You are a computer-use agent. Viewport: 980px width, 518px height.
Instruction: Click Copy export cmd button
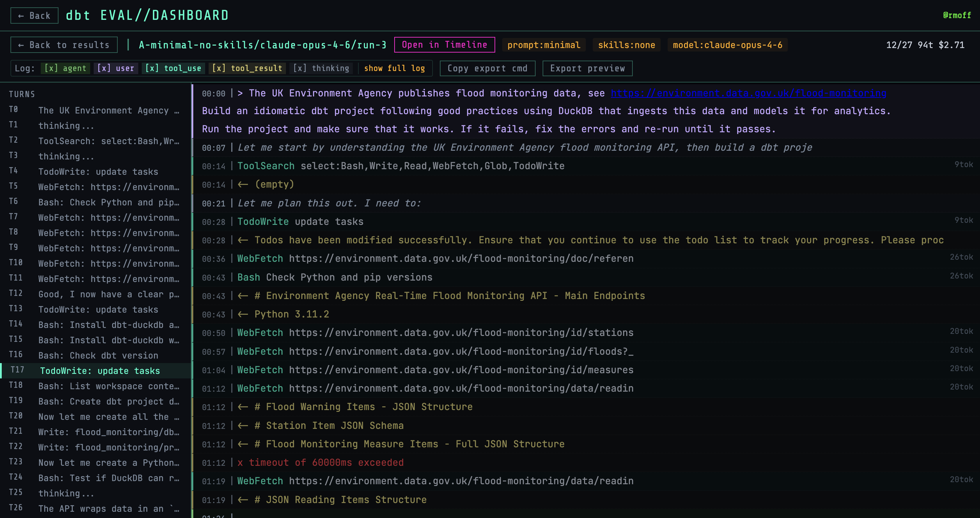point(487,69)
